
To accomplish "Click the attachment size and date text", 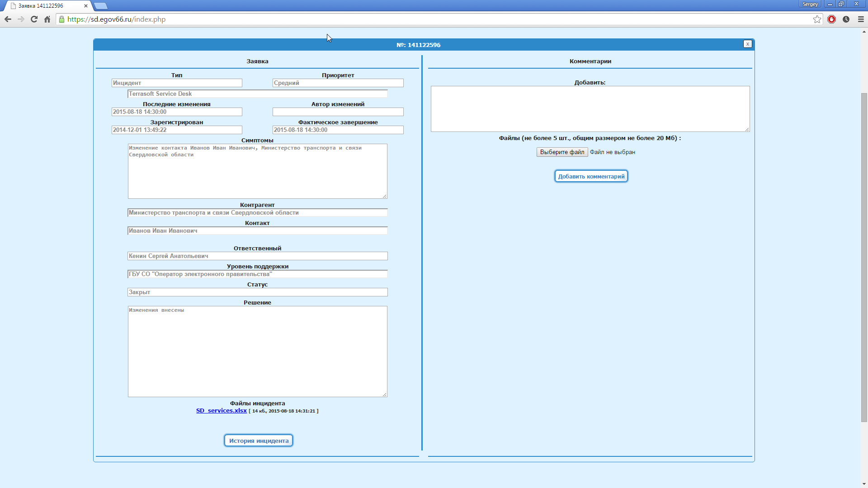I will coord(283,411).
